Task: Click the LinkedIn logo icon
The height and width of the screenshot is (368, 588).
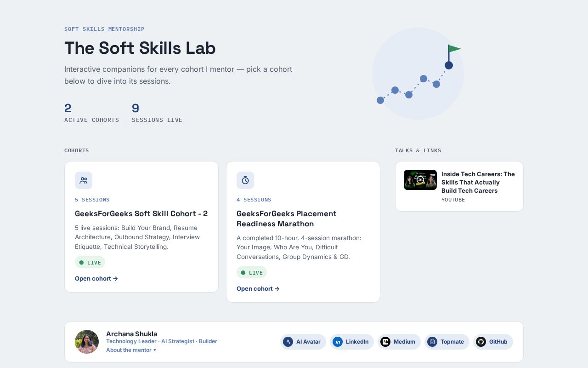Action: pyautogui.click(x=338, y=342)
